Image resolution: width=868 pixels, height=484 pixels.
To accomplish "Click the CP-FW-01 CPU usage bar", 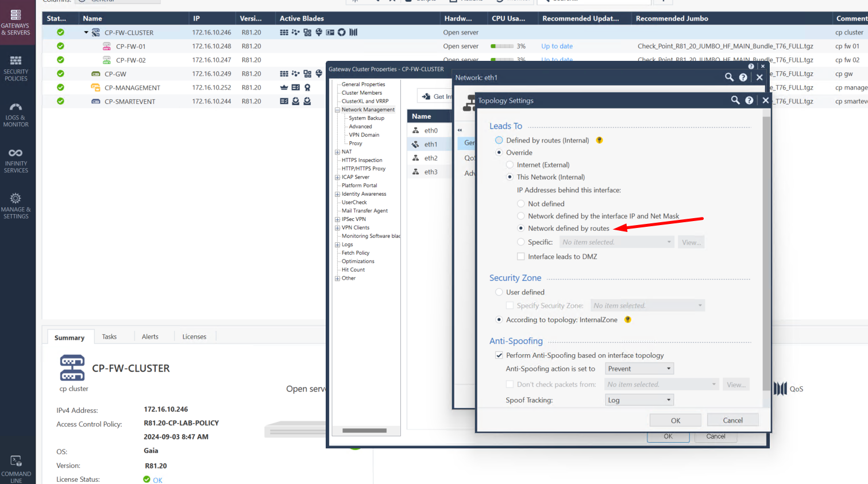I will (x=502, y=47).
